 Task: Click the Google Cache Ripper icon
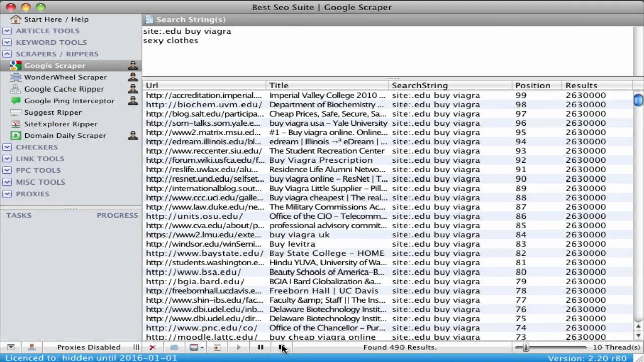(16, 89)
